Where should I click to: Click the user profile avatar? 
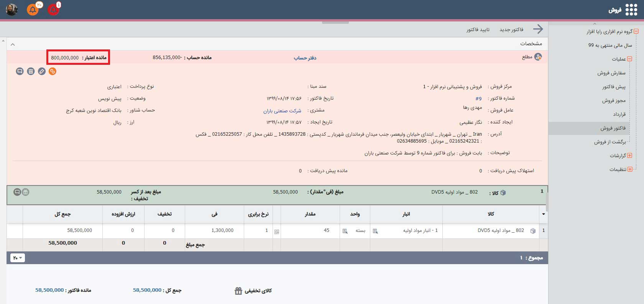point(11,10)
